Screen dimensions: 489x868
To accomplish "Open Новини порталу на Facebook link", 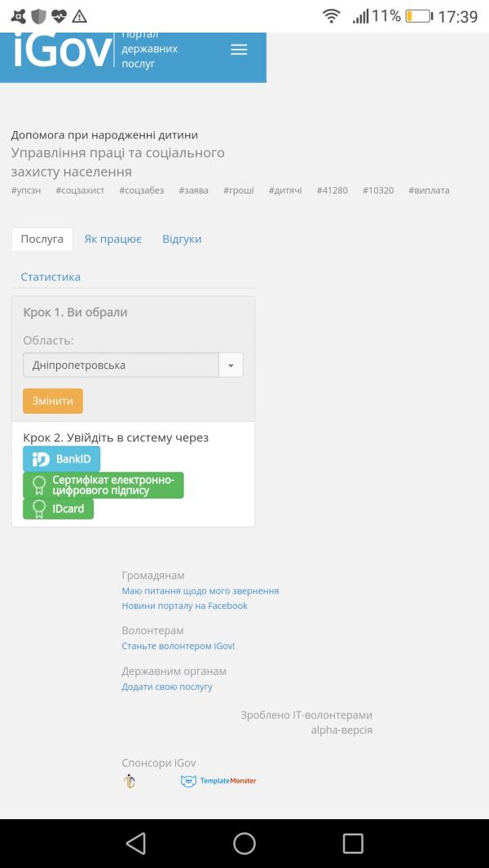I will 184,606.
